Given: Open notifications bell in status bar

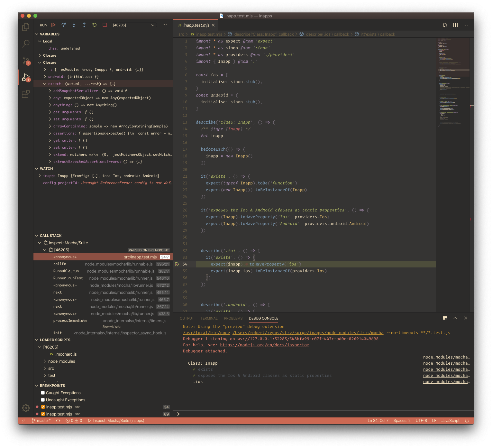Looking at the screenshot, I should [x=467, y=421].
